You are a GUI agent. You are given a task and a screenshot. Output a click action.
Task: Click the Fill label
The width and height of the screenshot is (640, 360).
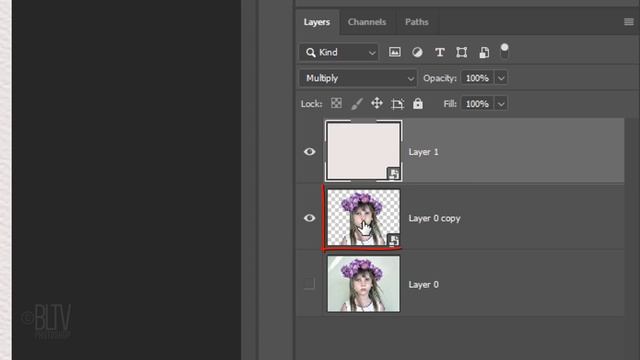pos(450,104)
